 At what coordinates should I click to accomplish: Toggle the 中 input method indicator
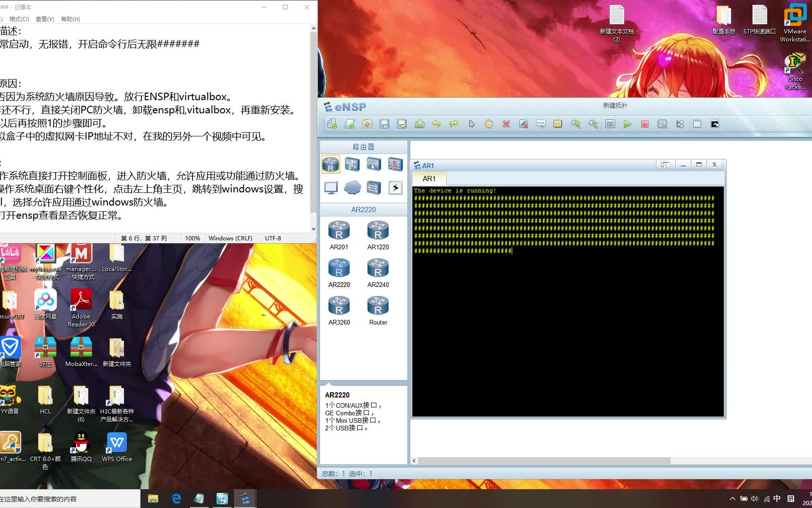pyautogui.click(x=777, y=499)
